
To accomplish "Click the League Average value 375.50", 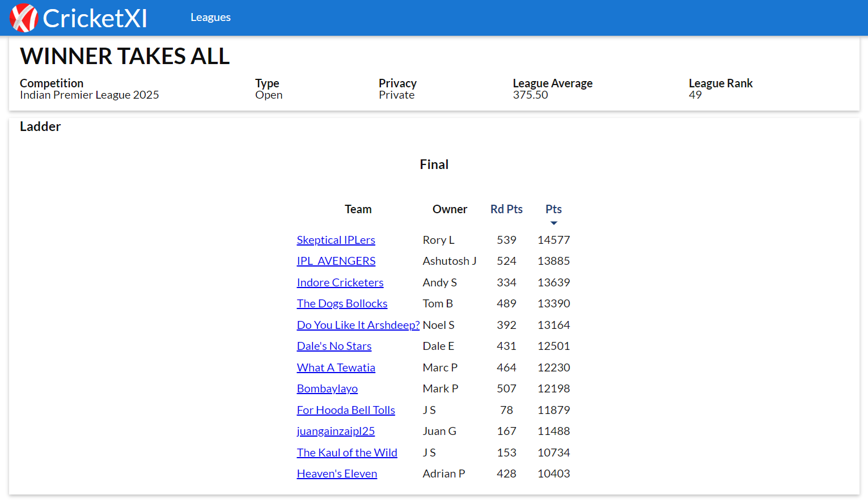I will click(530, 95).
